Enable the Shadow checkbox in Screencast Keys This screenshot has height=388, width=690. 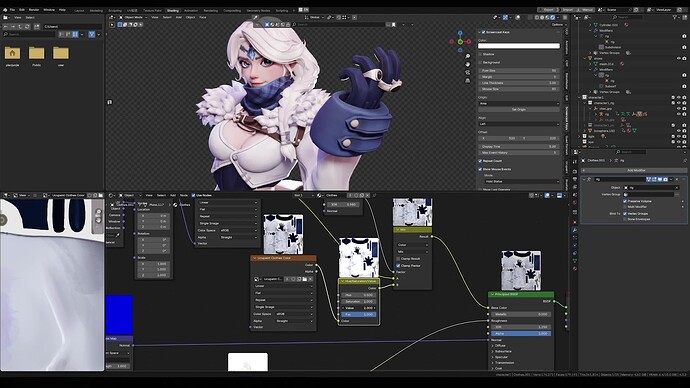point(480,54)
